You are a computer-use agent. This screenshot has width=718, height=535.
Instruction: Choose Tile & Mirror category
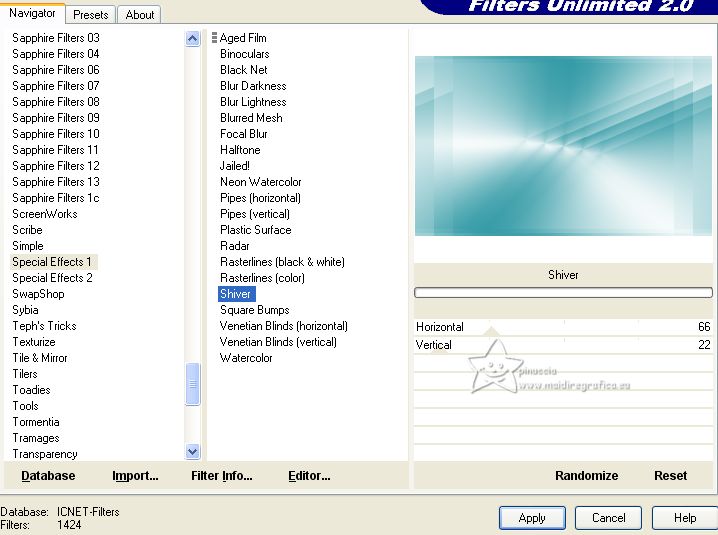pyautogui.click(x=39, y=358)
